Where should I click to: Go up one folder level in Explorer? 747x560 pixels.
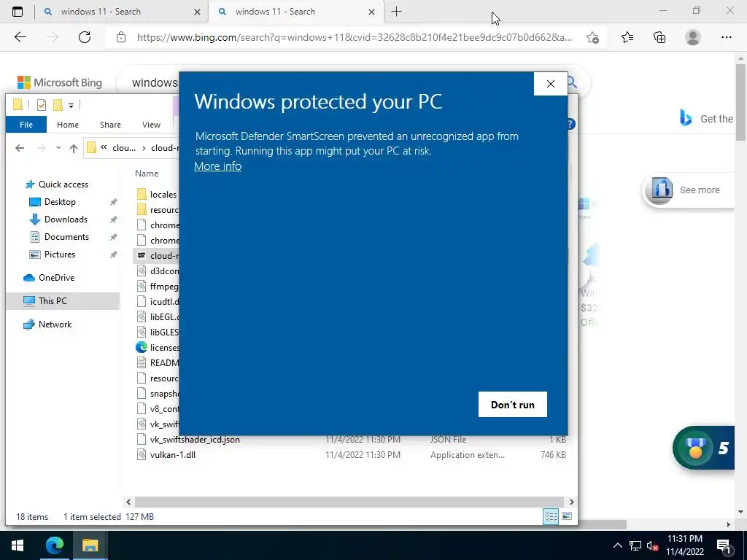click(x=74, y=148)
